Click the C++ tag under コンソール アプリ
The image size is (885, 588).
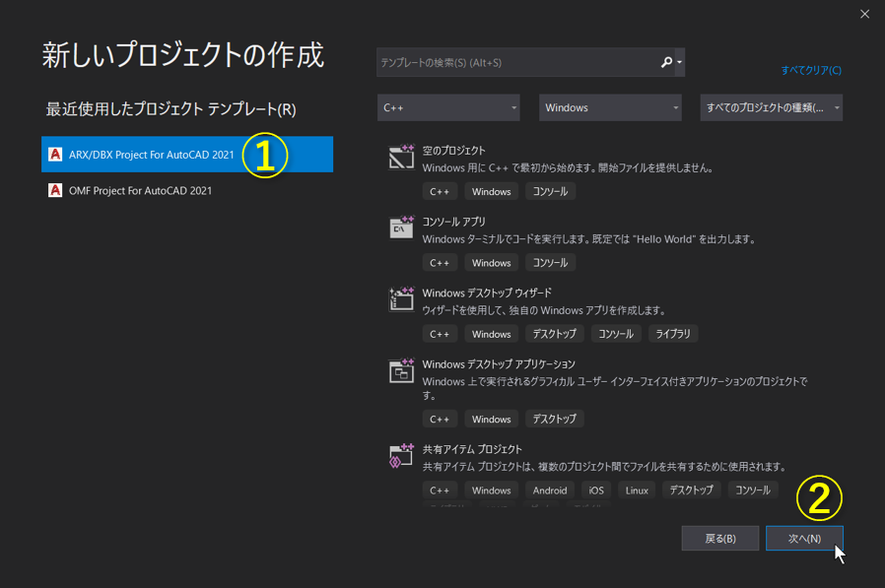point(440,262)
